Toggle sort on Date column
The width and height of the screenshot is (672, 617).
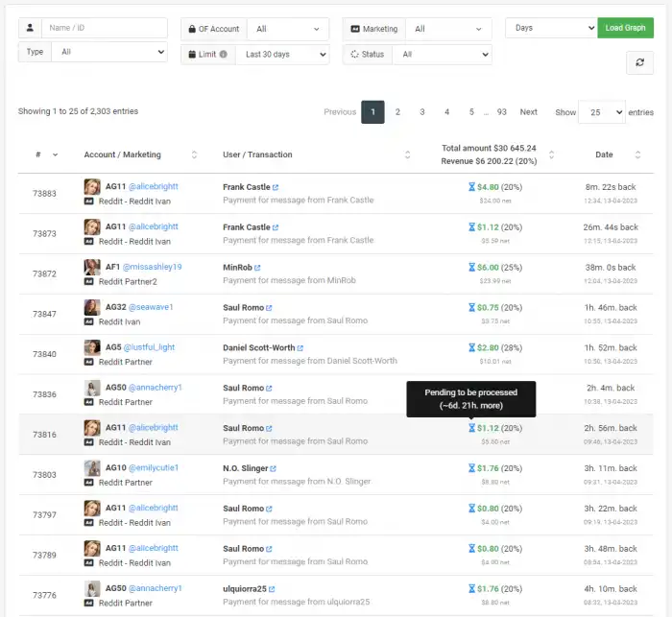click(637, 154)
